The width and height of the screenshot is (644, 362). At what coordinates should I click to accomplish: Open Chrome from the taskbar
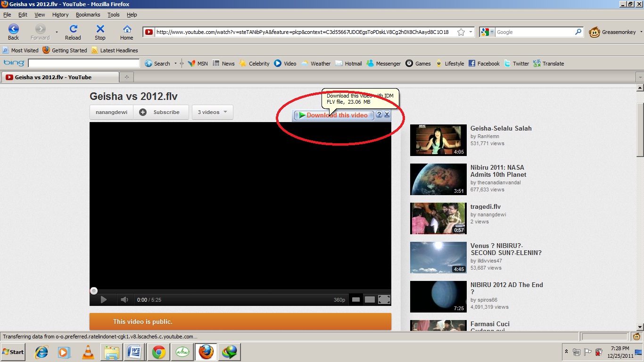(x=158, y=352)
